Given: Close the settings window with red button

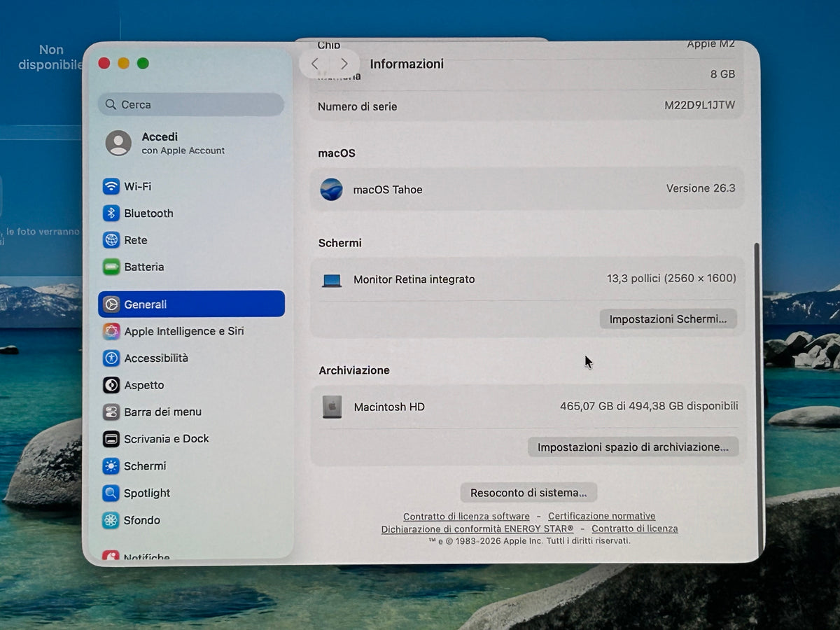Looking at the screenshot, I should (x=104, y=63).
